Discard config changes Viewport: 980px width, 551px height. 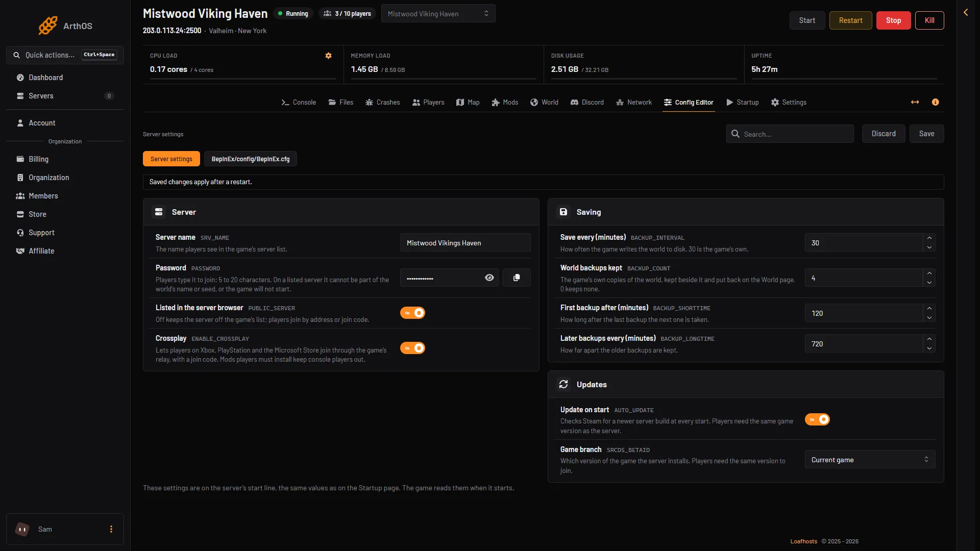pos(884,134)
